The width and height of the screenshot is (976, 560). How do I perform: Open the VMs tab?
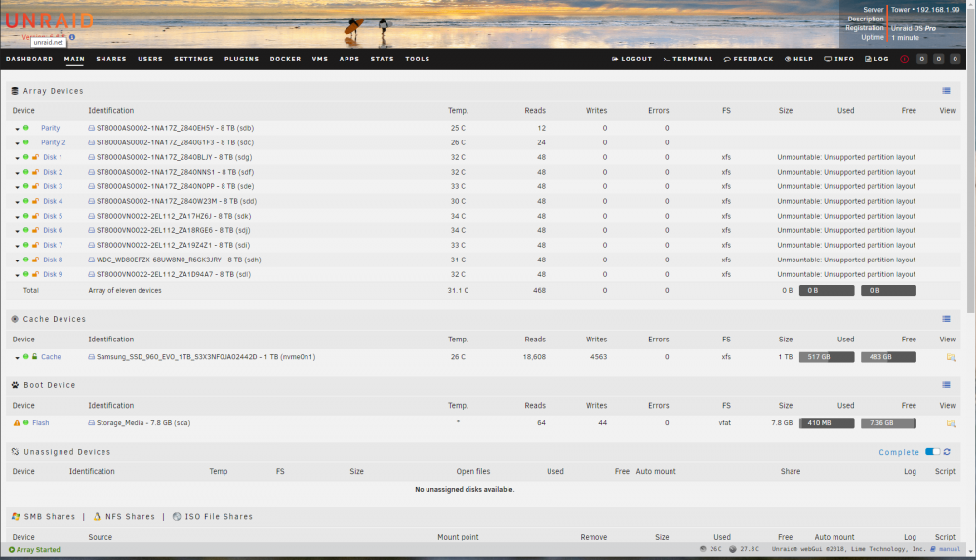pyautogui.click(x=320, y=60)
